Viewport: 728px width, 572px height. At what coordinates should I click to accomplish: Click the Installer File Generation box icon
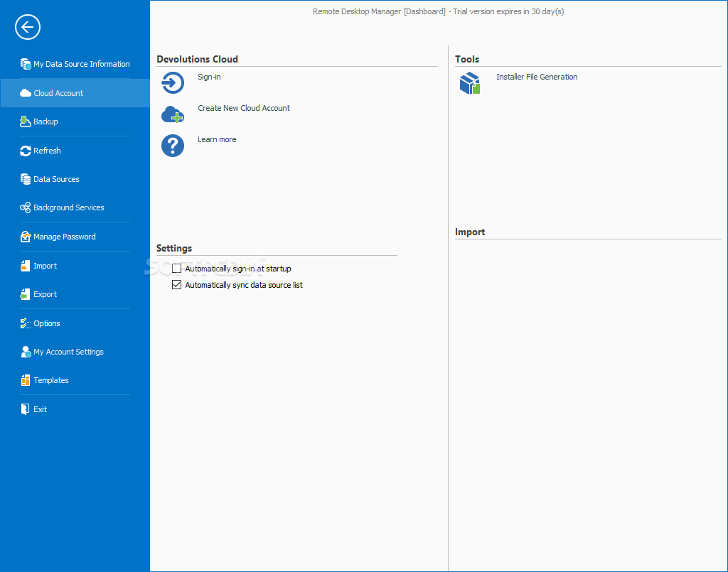(x=470, y=83)
